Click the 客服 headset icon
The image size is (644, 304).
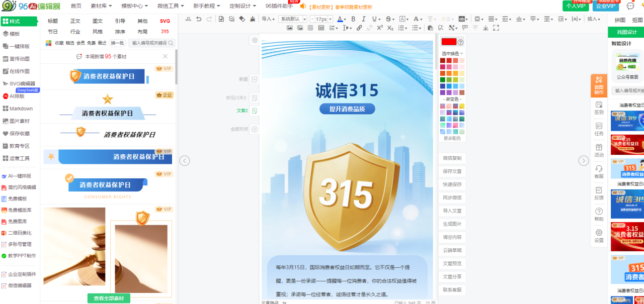point(599,172)
